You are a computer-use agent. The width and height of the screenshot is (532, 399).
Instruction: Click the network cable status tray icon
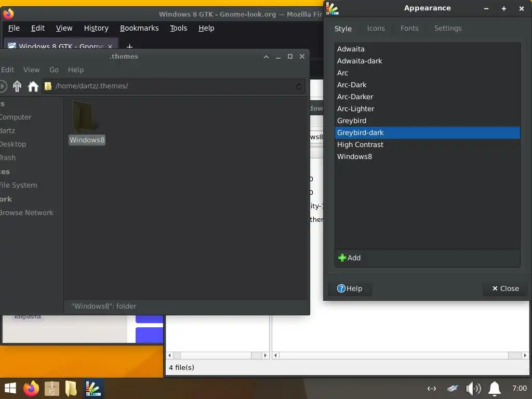coord(453,389)
